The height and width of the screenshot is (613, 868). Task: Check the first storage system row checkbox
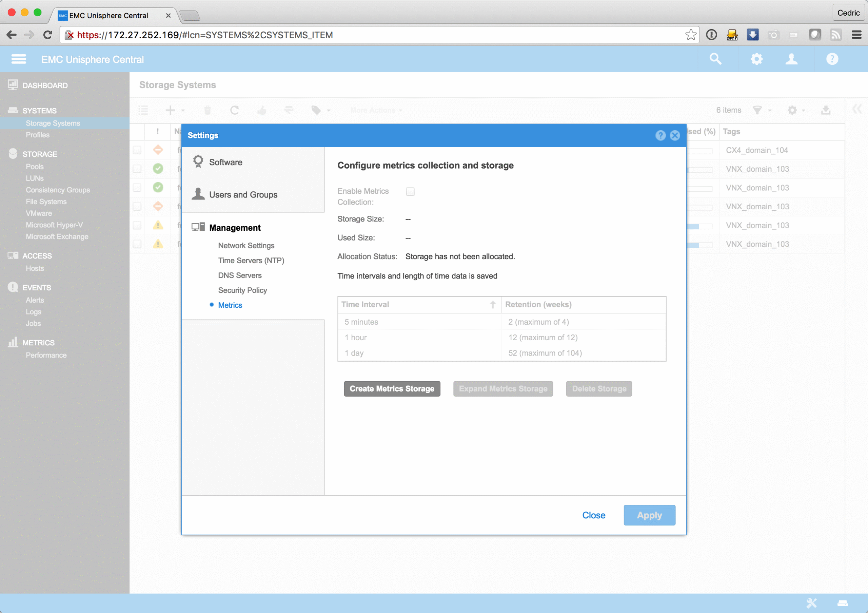[137, 150]
